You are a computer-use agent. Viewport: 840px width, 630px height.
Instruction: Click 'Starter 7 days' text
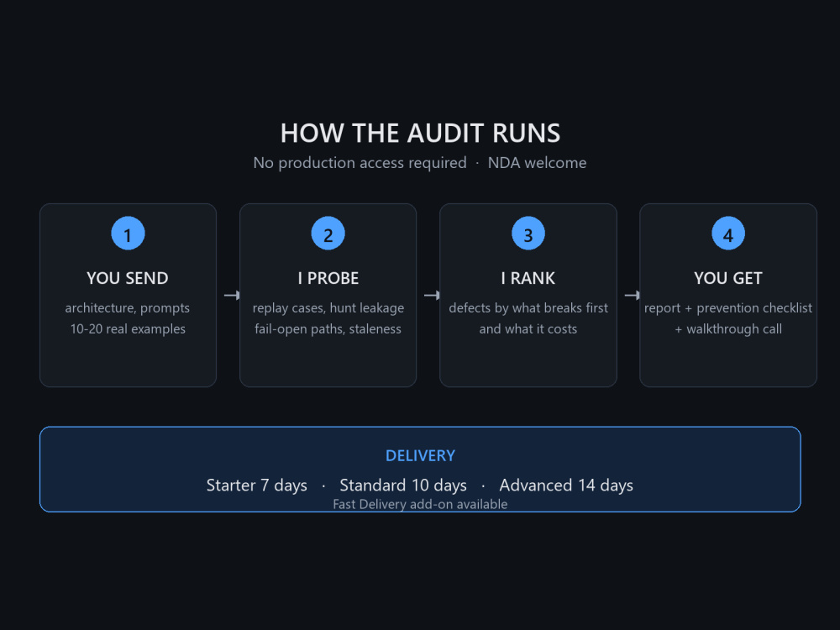pos(256,486)
